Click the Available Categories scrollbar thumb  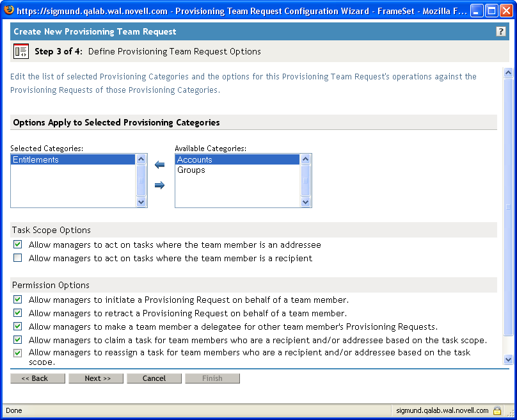point(306,181)
